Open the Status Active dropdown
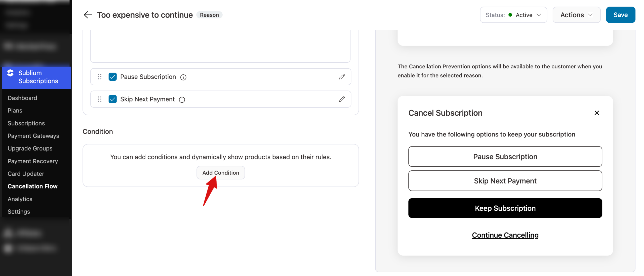Screen dimensions: 644x276 click(x=513, y=15)
